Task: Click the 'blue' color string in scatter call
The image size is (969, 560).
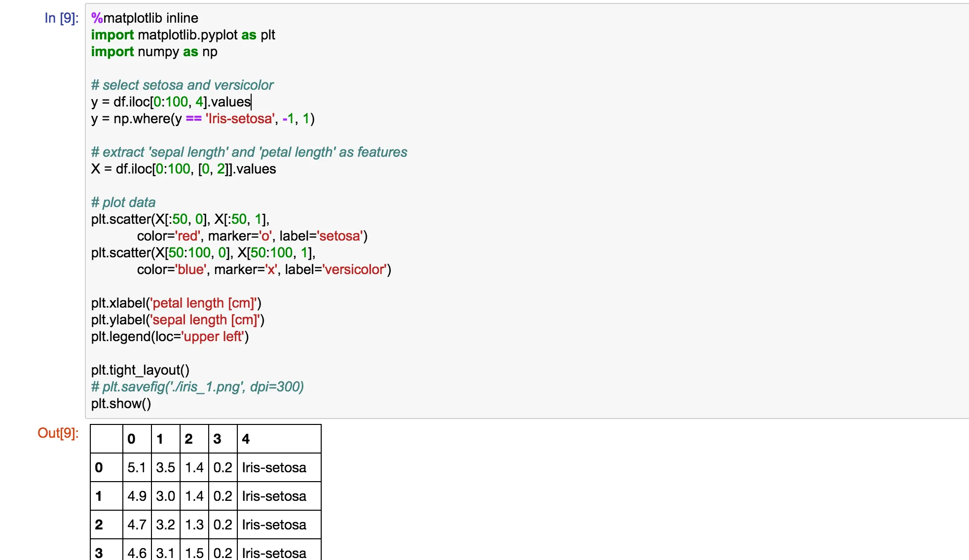Action: (190, 270)
